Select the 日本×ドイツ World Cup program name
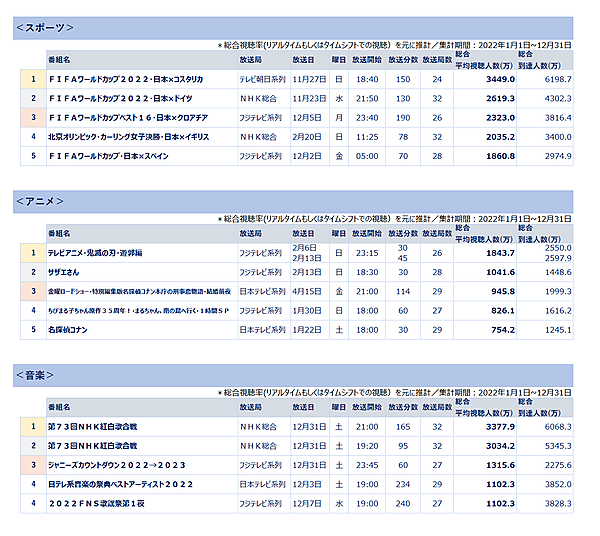The width and height of the screenshot is (600, 536). [x=121, y=99]
